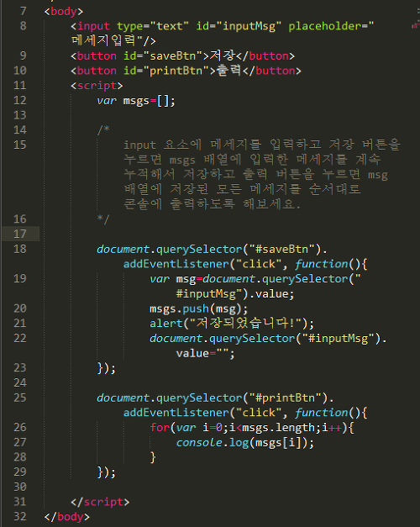Click the button label 저장
The width and height of the screenshot is (420, 527).
pyautogui.click(x=223, y=55)
